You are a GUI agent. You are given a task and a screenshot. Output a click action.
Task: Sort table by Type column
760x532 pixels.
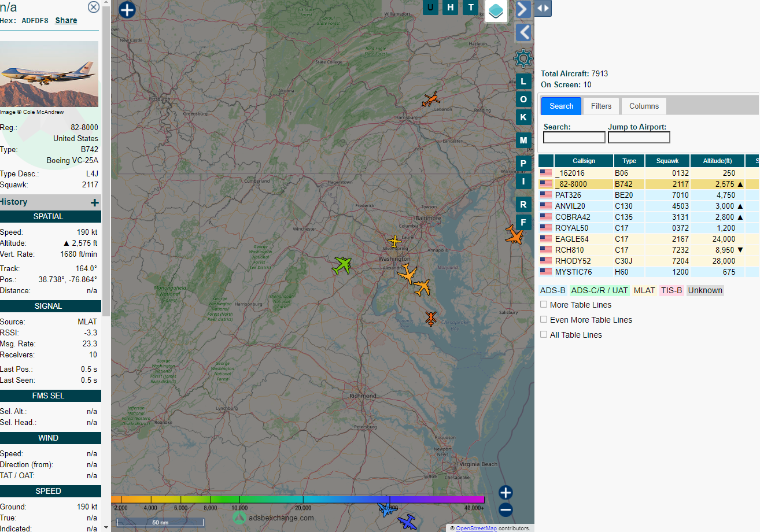629,161
